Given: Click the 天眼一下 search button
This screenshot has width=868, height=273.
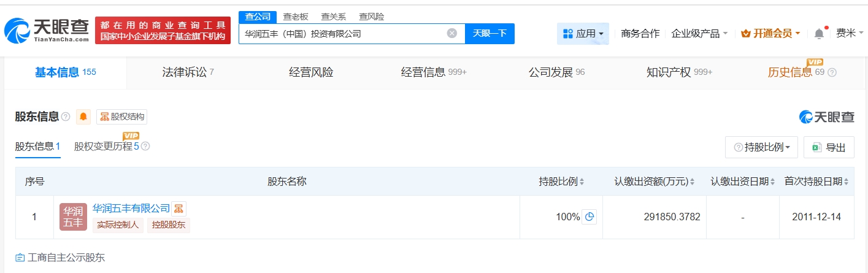Looking at the screenshot, I should 490,34.
